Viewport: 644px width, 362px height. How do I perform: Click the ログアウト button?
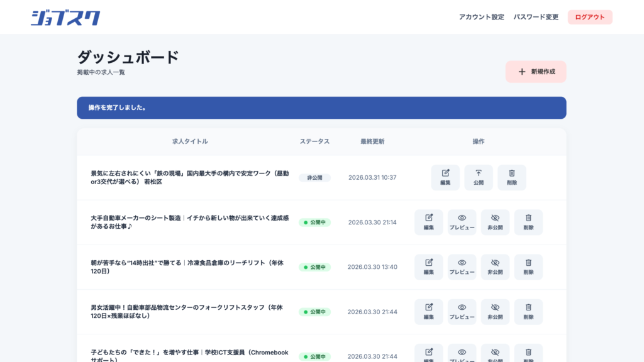pos(589,17)
